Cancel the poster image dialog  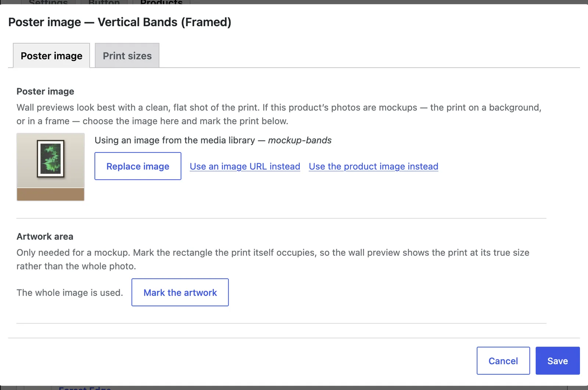503,361
